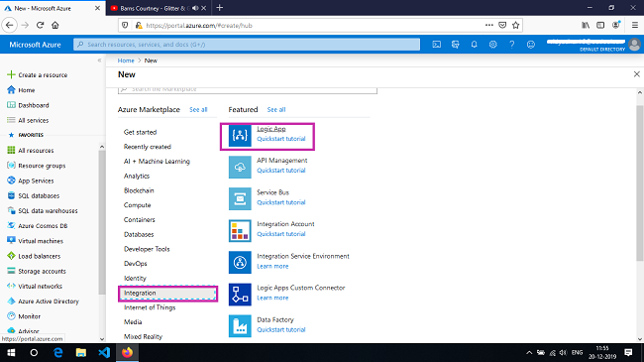Open the Help question mark icon
This screenshot has width=644, height=362.
[512, 45]
